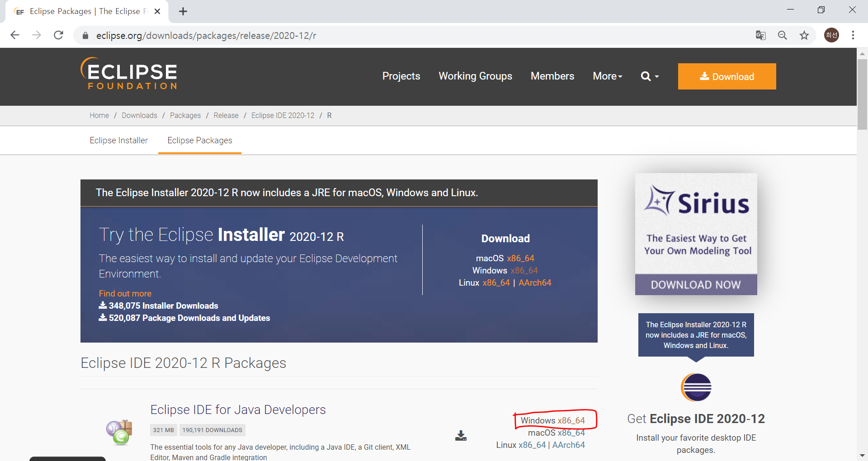868x461 pixels.
Task: Bookmark this page with the star icon
Action: [x=804, y=35]
